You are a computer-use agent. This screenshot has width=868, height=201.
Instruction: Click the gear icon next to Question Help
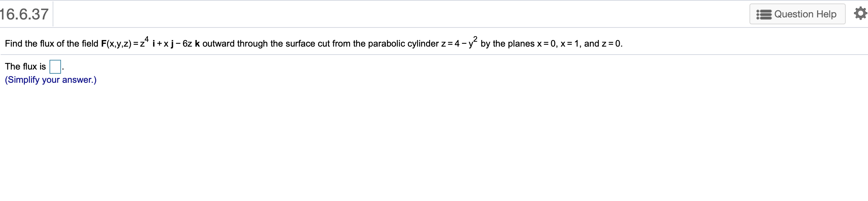pos(860,13)
